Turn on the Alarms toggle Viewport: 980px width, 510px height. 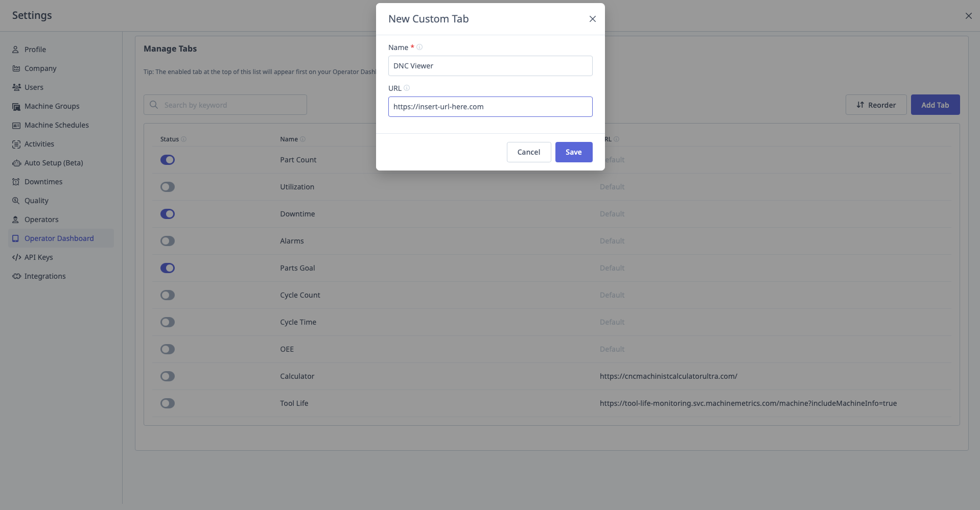click(167, 240)
